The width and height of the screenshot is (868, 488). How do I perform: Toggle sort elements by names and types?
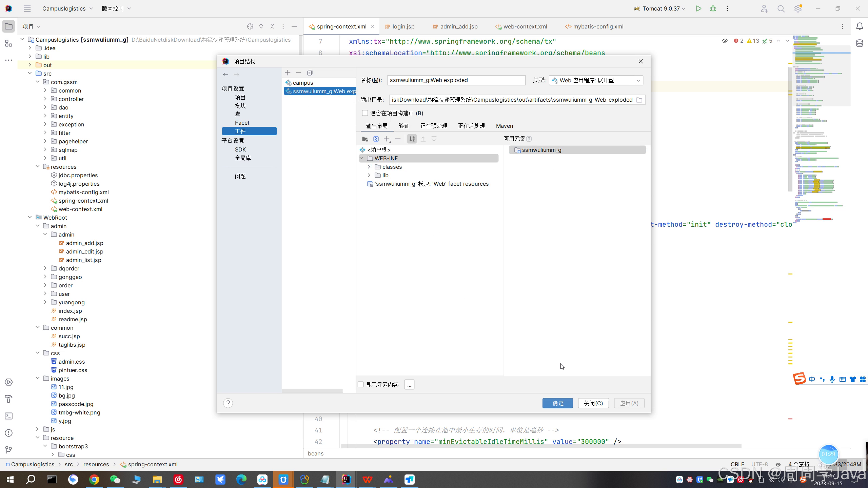[412, 139]
